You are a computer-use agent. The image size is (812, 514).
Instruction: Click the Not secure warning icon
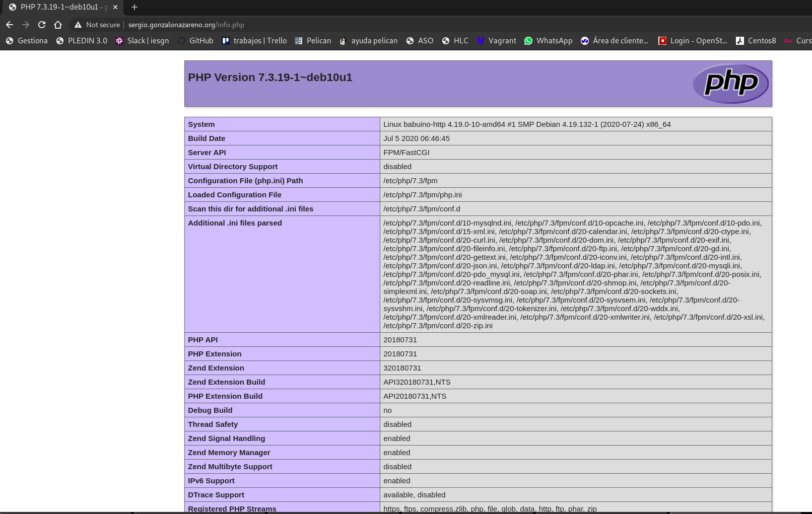pos(78,24)
